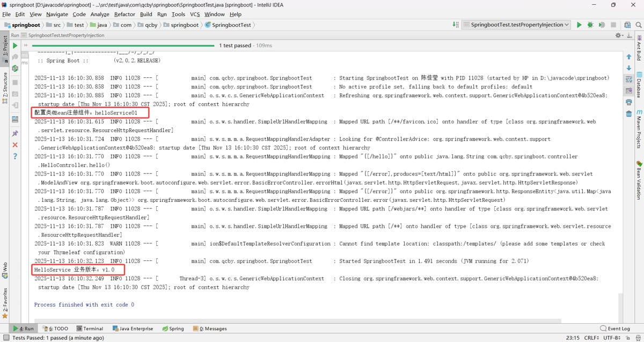Open the VCS menu
The image size is (644, 342).
pyautogui.click(x=195, y=14)
